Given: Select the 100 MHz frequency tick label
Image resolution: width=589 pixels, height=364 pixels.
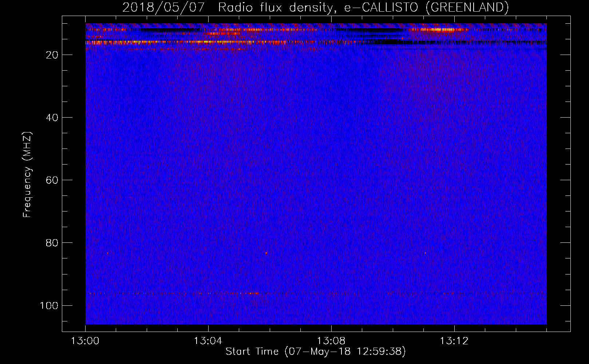Looking at the screenshot, I should pos(49,305).
